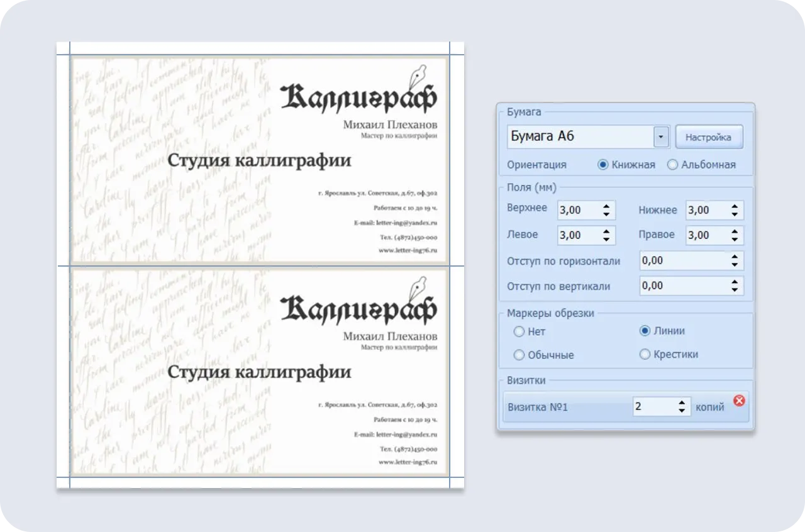Decrease the Правое margin value
This screenshot has height=532, width=805.
tap(735, 240)
